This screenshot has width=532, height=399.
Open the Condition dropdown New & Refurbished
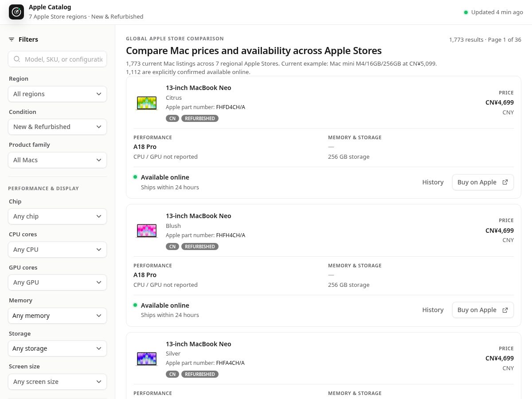click(x=57, y=127)
